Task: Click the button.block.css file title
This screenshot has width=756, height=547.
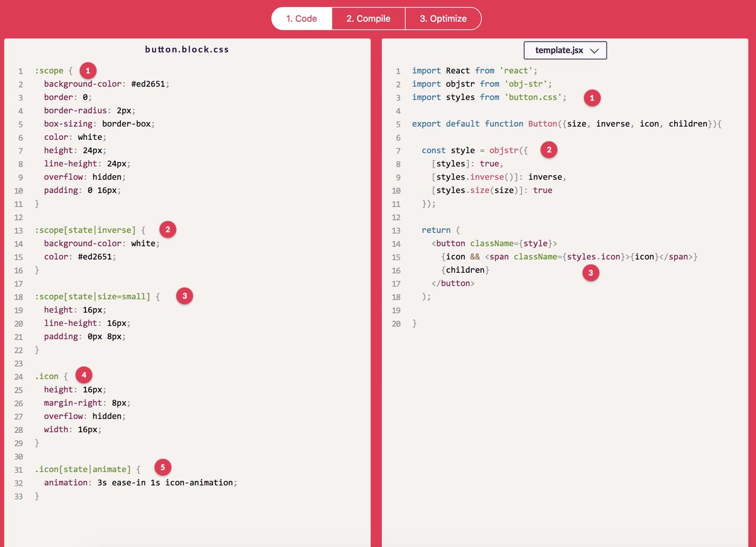Action: click(x=187, y=49)
